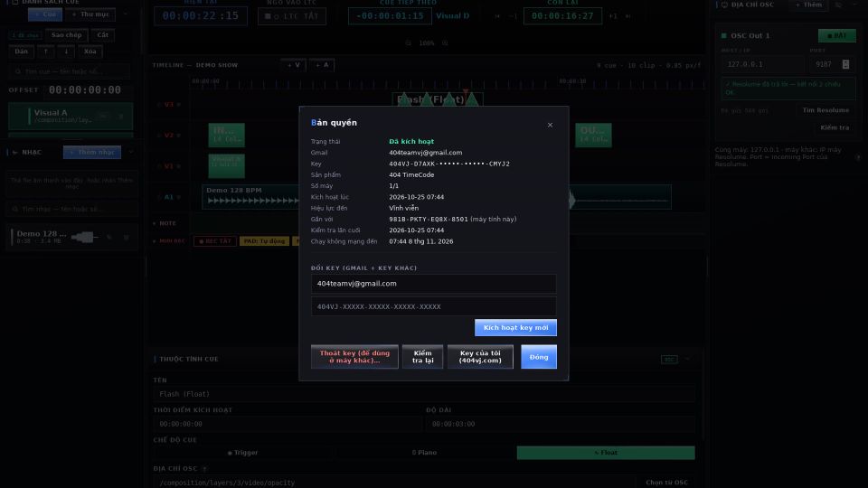Screen dimensions: 868x488
Task: Click Chọn từ OSC button
Action: pyautogui.click(x=666, y=483)
